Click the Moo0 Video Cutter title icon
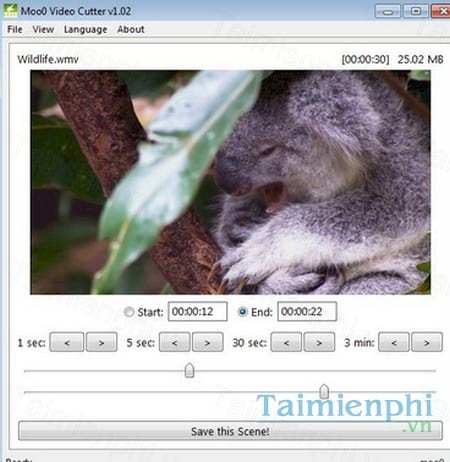This screenshot has height=462, width=450. click(10, 10)
